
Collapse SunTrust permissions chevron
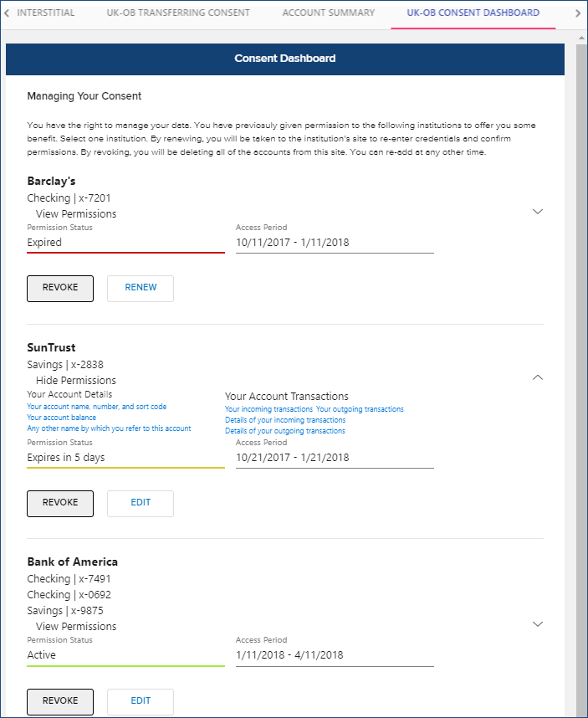click(x=538, y=377)
